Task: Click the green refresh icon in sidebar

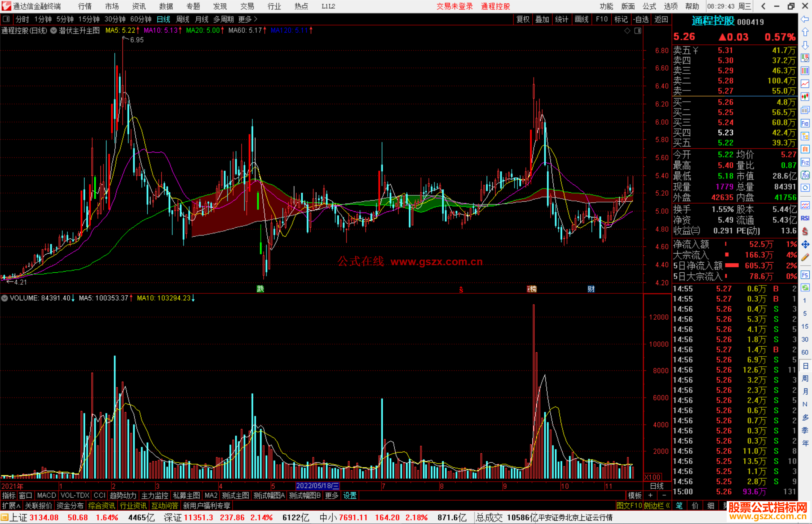Action: tap(805, 288)
